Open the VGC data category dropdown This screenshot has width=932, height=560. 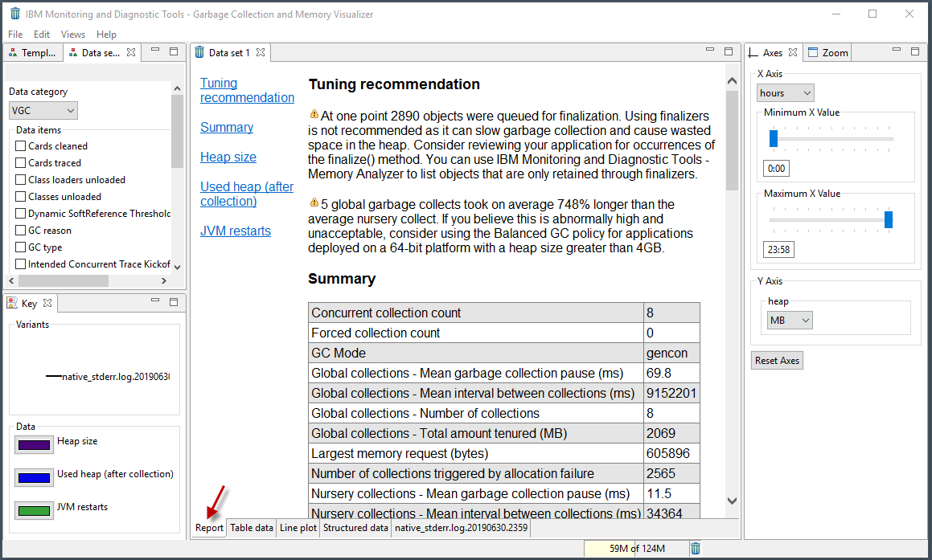(43, 110)
